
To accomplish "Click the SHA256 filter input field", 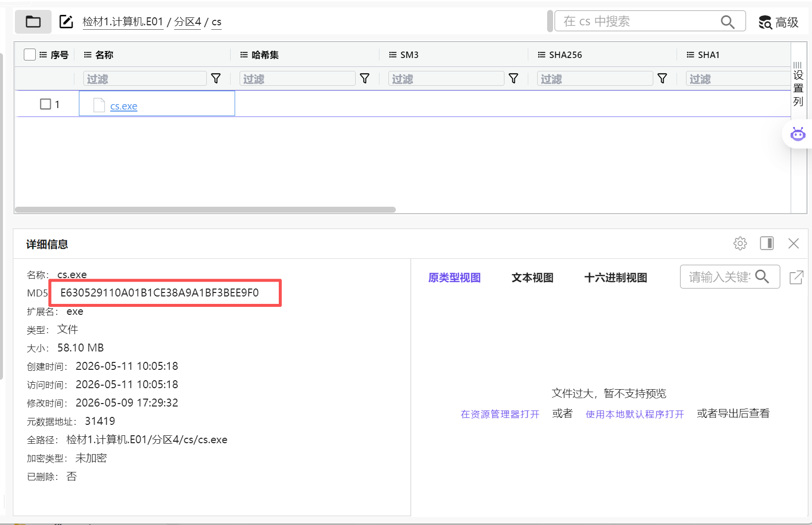I will click(x=595, y=78).
